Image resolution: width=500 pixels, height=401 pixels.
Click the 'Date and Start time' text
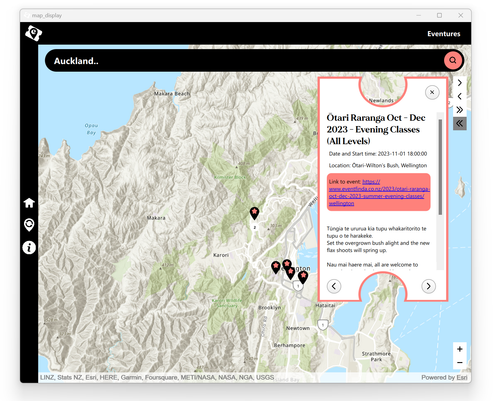(x=378, y=154)
